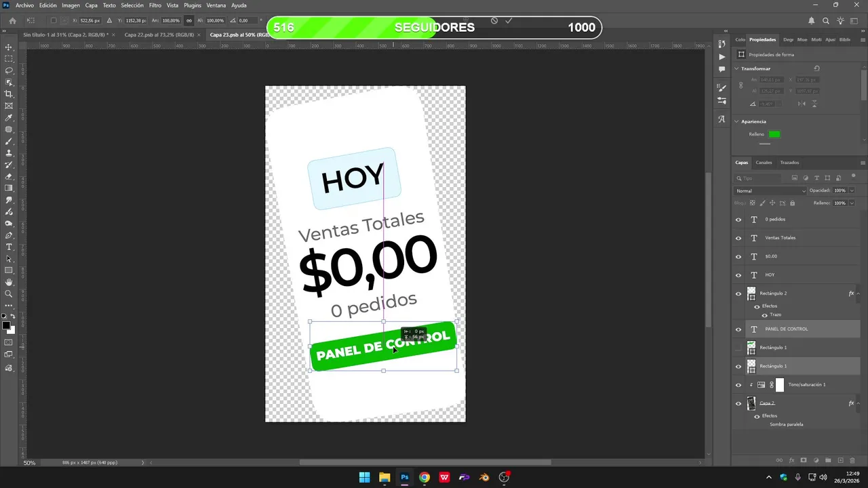The height and width of the screenshot is (488, 868).
Task: Select the Pen tool
Action: (9, 235)
